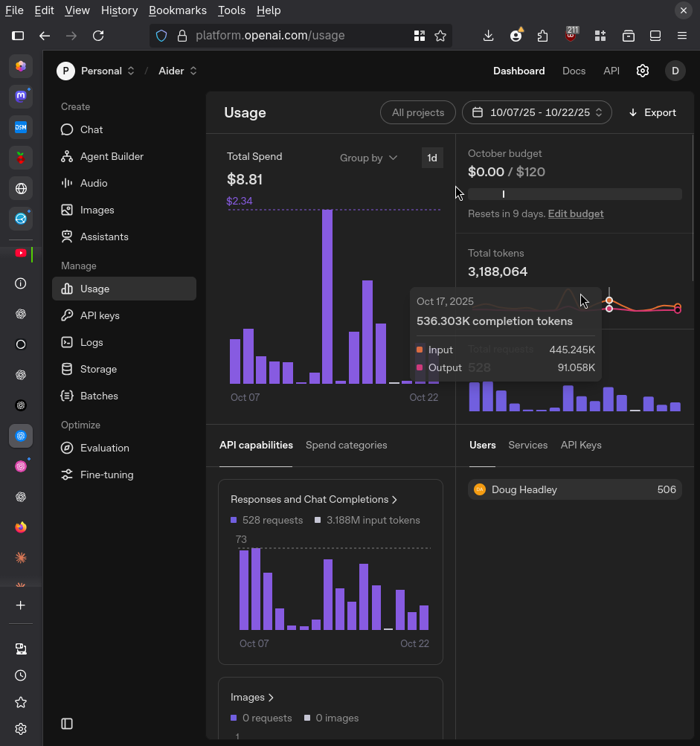This screenshot has width=700, height=746.
Task: Reload the page in browser toolbar
Action: 98,36
